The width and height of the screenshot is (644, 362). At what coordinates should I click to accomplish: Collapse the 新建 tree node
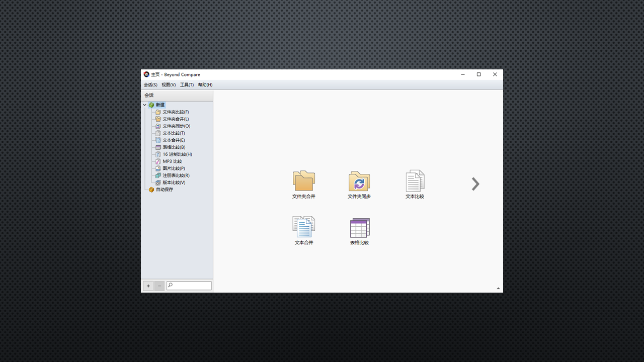[x=145, y=105]
